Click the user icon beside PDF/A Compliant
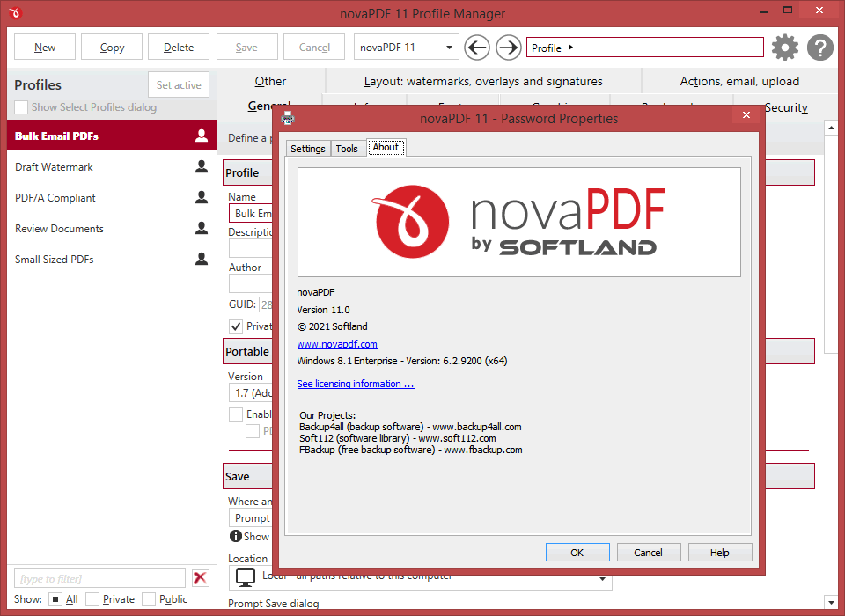Viewport: 845px width, 616px height. pyautogui.click(x=202, y=197)
